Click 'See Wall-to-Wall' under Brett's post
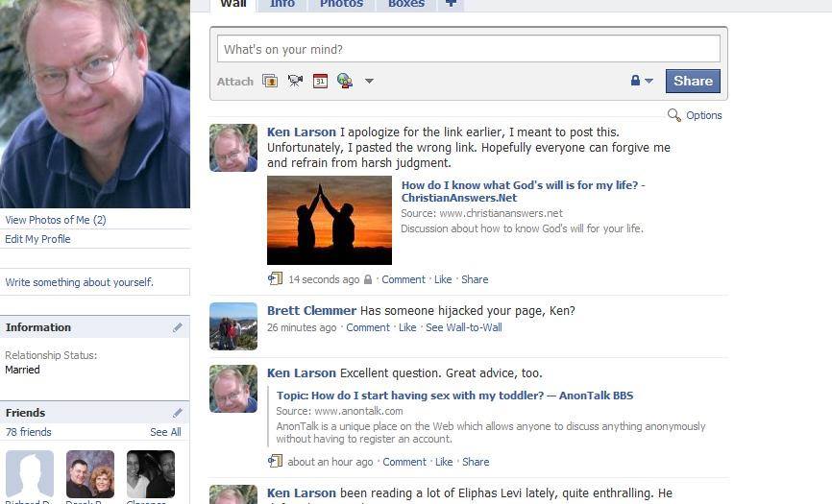The width and height of the screenshot is (832, 504). 463,327
